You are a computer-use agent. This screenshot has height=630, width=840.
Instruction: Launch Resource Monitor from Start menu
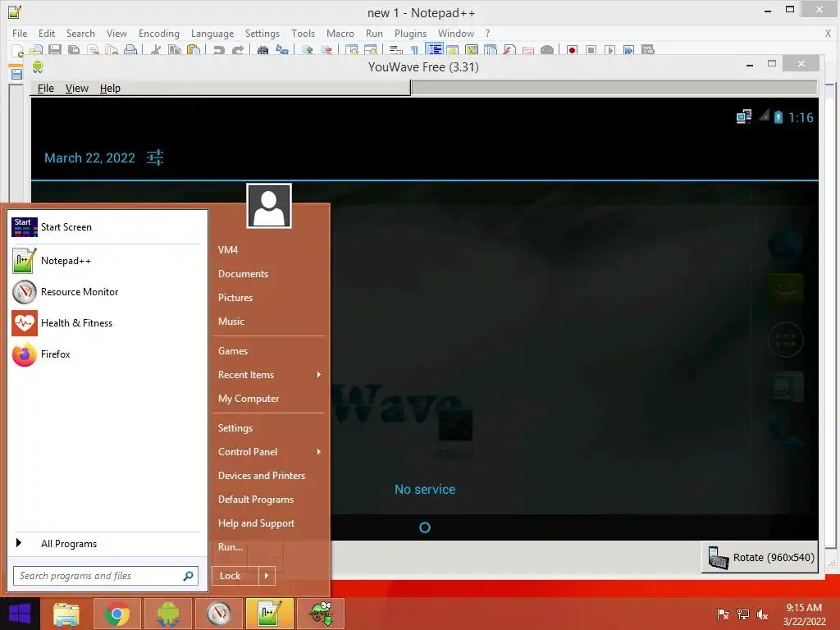[106, 292]
